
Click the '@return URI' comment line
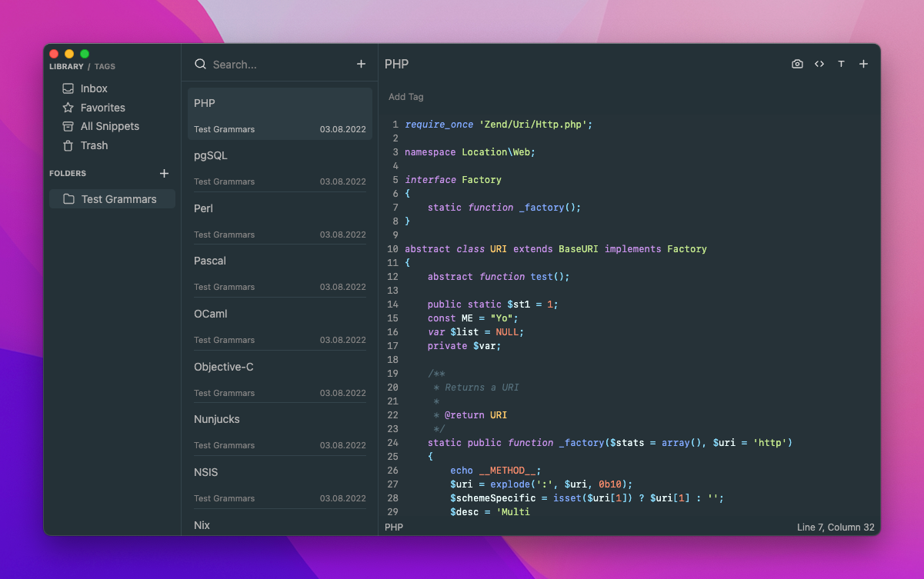[x=470, y=415]
